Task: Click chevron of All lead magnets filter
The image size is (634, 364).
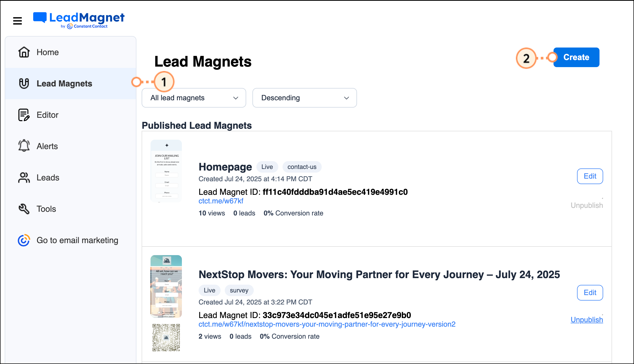Action: pyautogui.click(x=236, y=98)
